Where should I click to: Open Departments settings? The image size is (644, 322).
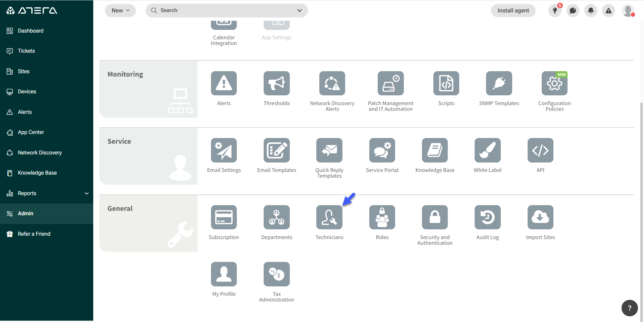tap(276, 217)
